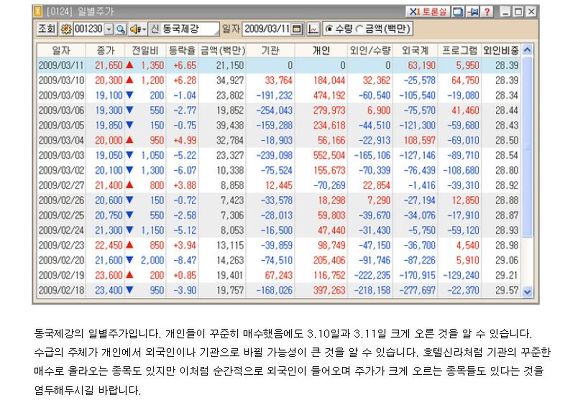Open the X1 토론실 discussion room button
The image size is (583, 400).
(427, 12)
